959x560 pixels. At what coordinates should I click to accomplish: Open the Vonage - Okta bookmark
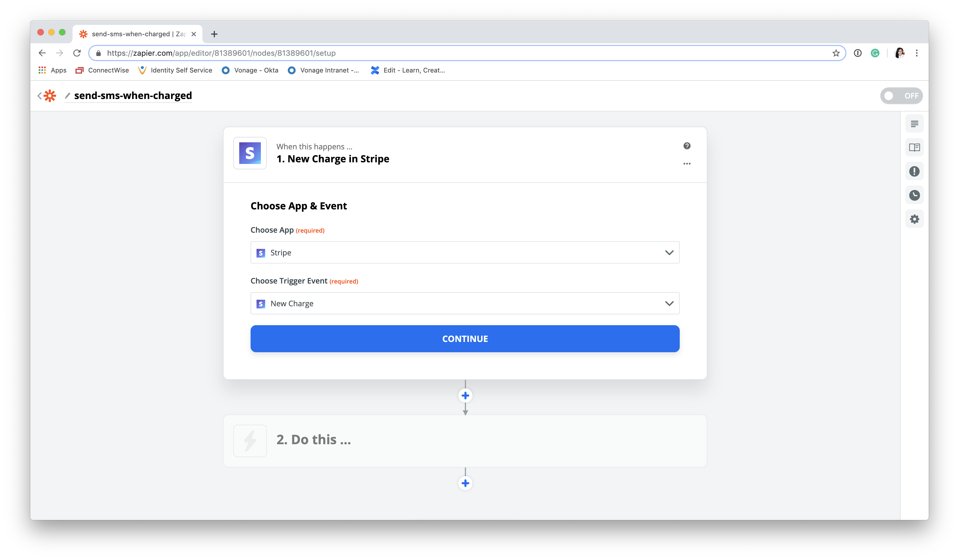[x=250, y=70]
